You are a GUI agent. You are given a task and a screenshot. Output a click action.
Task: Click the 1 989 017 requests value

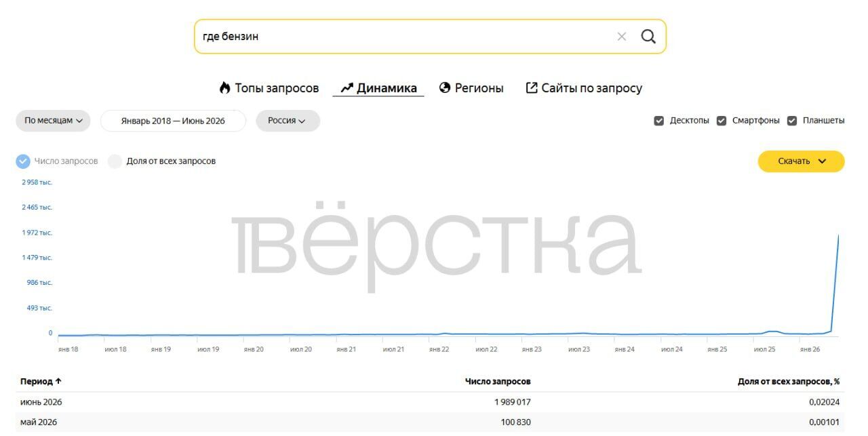click(x=513, y=402)
